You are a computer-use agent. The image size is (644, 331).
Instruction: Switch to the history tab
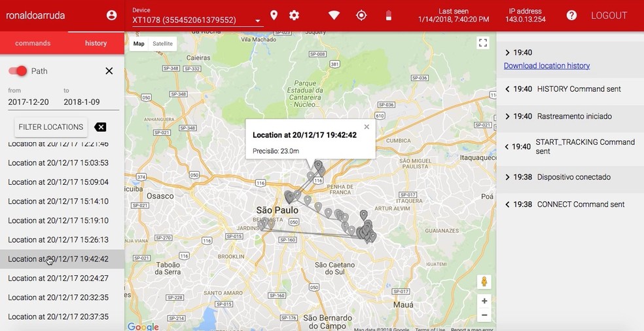(x=96, y=43)
